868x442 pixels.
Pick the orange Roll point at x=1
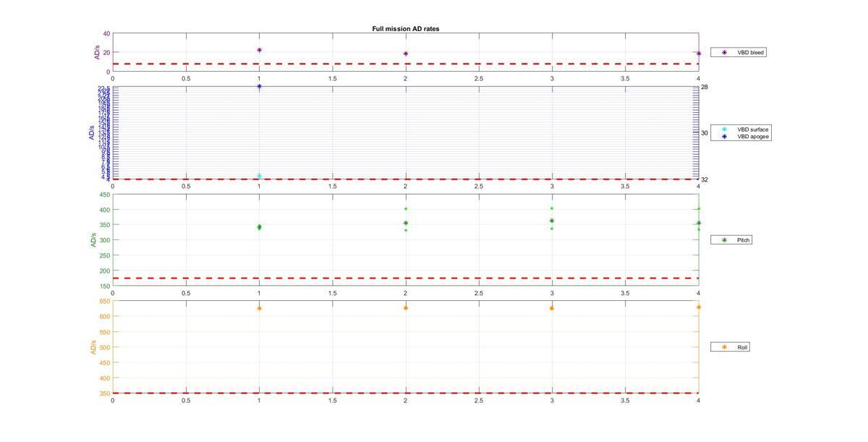[x=259, y=308]
